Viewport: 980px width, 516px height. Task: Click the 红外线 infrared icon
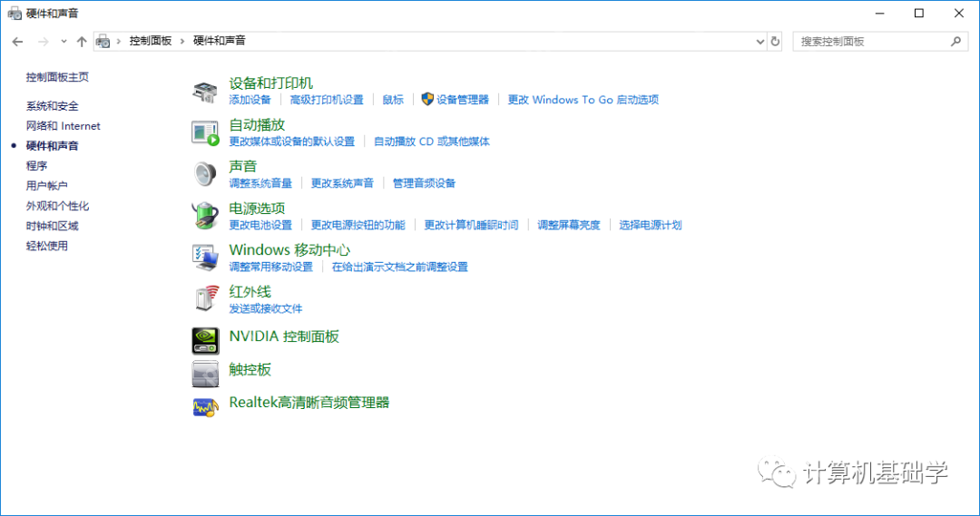[x=205, y=298]
